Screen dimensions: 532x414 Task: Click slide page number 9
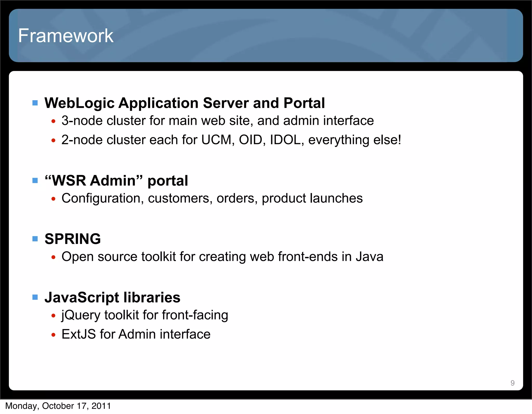pos(513,383)
